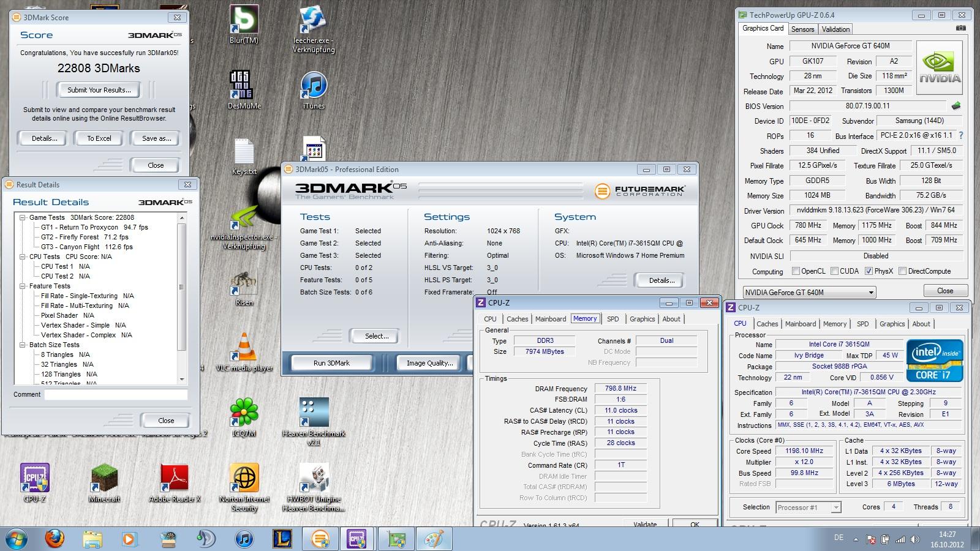Click the GPU-Z screenshot camera icon
The image size is (980, 551).
click(961, 28)
